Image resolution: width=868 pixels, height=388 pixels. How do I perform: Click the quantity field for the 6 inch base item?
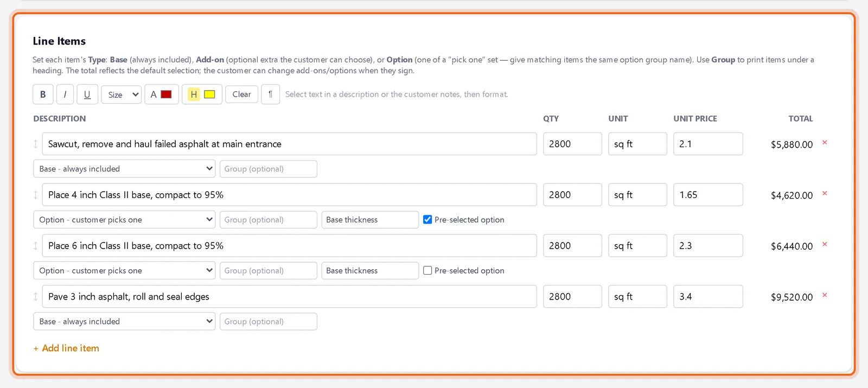tap(572, 246)
